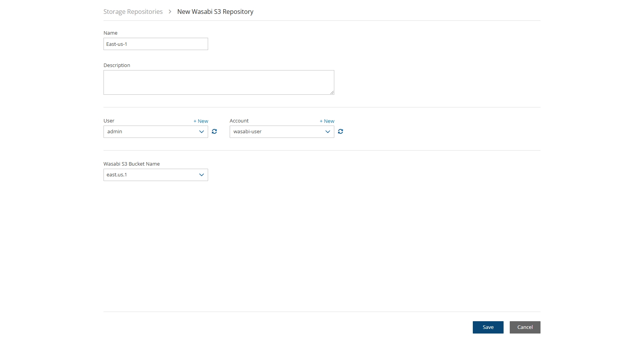Open the Wasabi S3 Bucket Name dropdown
Image resolution: width=644 pixels, height=342 pixels.
155,175
